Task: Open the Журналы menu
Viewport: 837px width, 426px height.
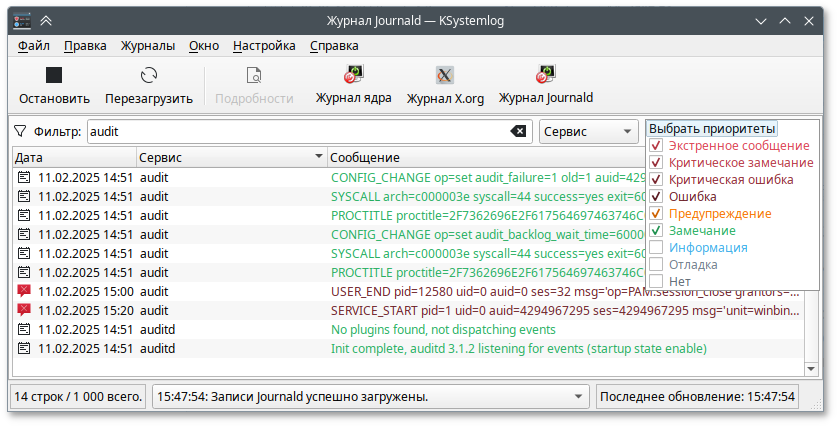Action: click(x=148, y=45)
